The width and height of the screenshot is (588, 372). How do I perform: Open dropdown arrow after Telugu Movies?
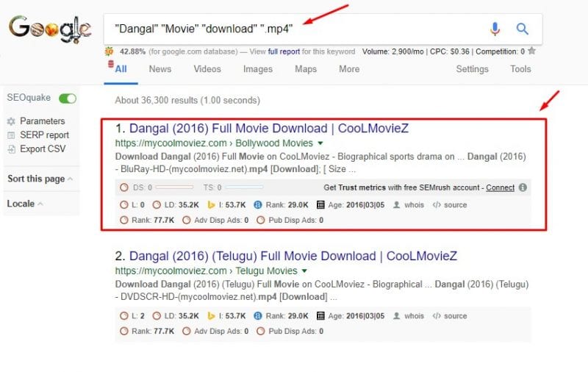click(304, 271)
